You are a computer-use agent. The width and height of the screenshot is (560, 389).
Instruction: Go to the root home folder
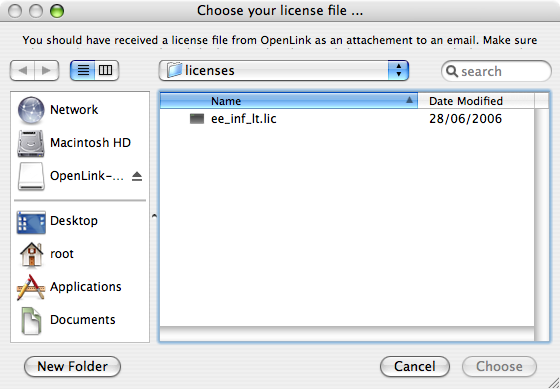point(46,254)
